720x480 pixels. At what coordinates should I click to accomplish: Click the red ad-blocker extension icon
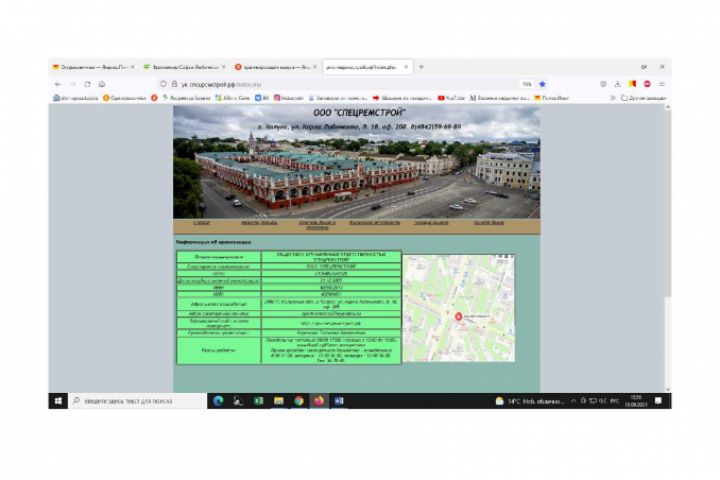click(647, 84)
